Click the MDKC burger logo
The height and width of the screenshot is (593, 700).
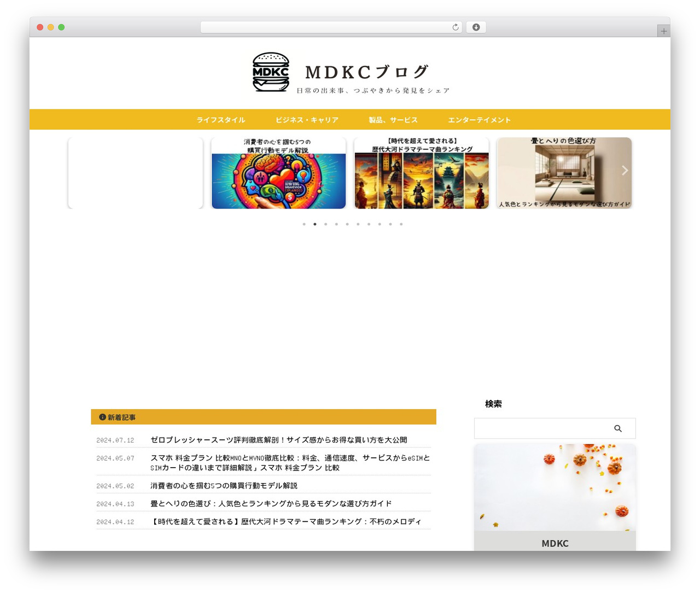271,72
